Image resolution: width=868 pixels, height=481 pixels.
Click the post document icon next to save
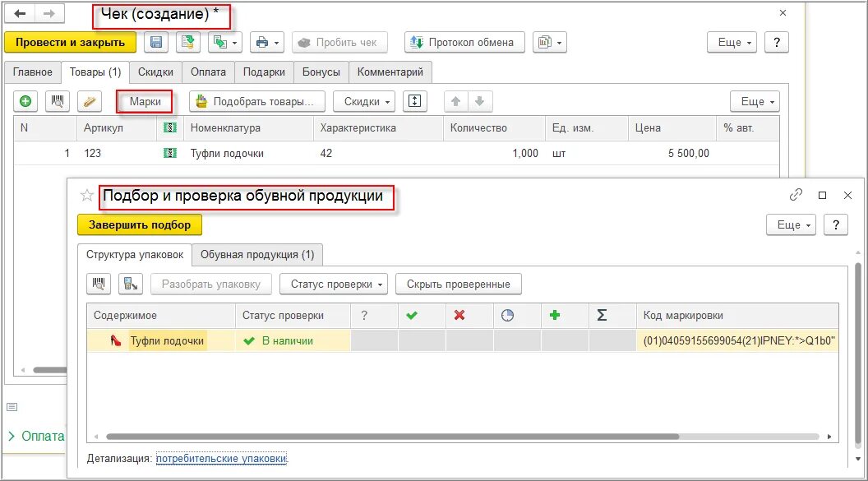pos(188,42)
